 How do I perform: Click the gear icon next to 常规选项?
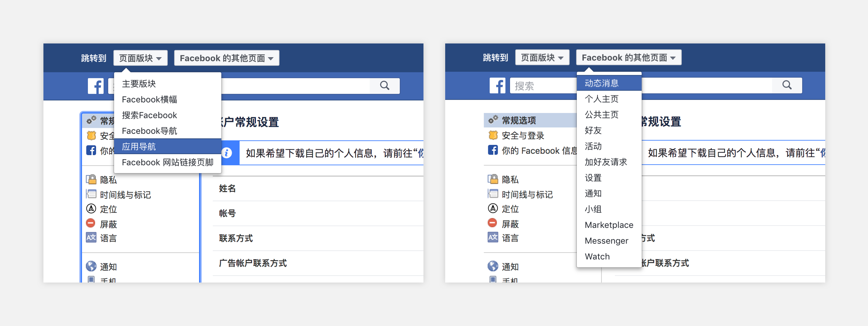(x=493, y=120)
